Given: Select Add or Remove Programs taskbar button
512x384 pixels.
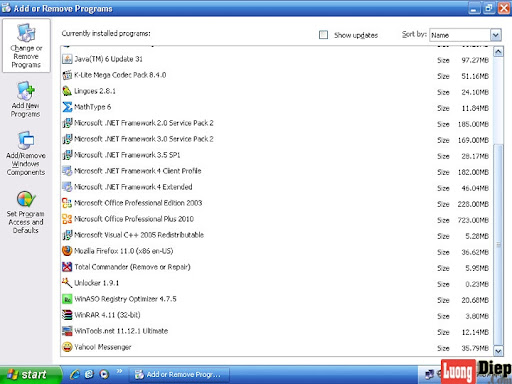Looking at the screenshot, I should pos(179,375).
